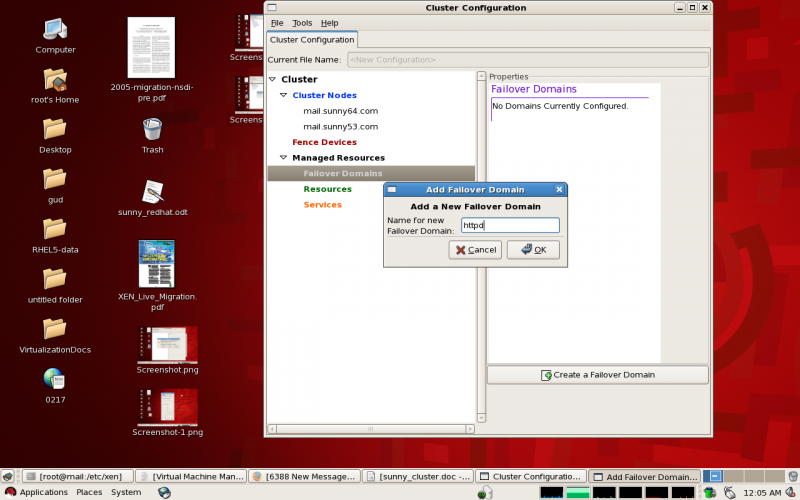Select node mail.sunny64.com
This screenshot has height=500, width=800.
coord(341,111)
